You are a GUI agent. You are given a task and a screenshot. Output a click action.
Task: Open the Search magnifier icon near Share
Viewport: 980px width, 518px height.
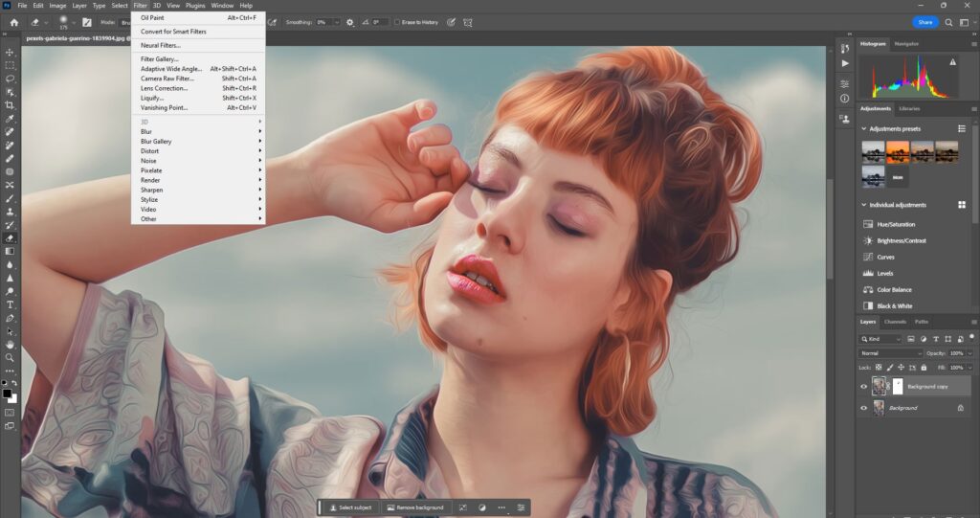[948, 21]
